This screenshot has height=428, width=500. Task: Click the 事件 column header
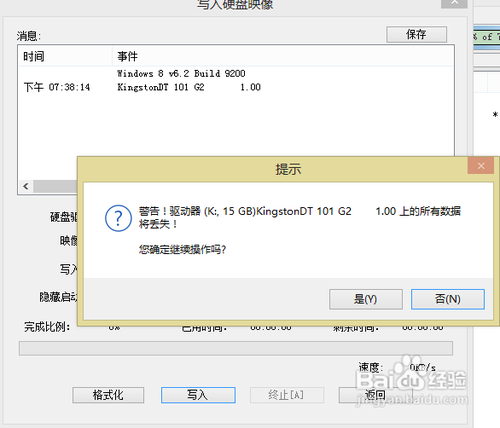283,56
